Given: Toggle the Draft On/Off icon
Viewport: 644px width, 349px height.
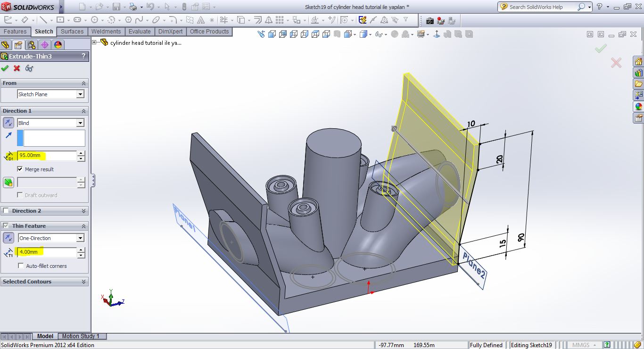Looking at the screenshot, I should 8,182.
